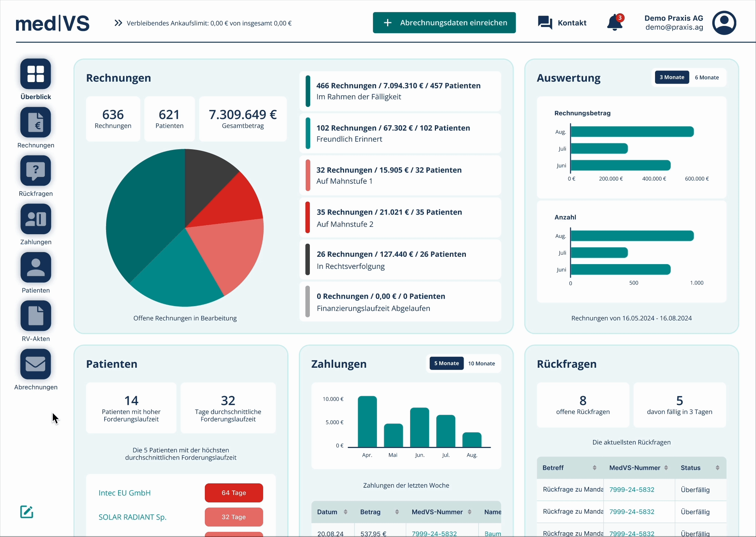This screenshot has height=537, width=756.
Task: Switch Zahlungen chart to 10 Monate
Action: pos(481,363)
